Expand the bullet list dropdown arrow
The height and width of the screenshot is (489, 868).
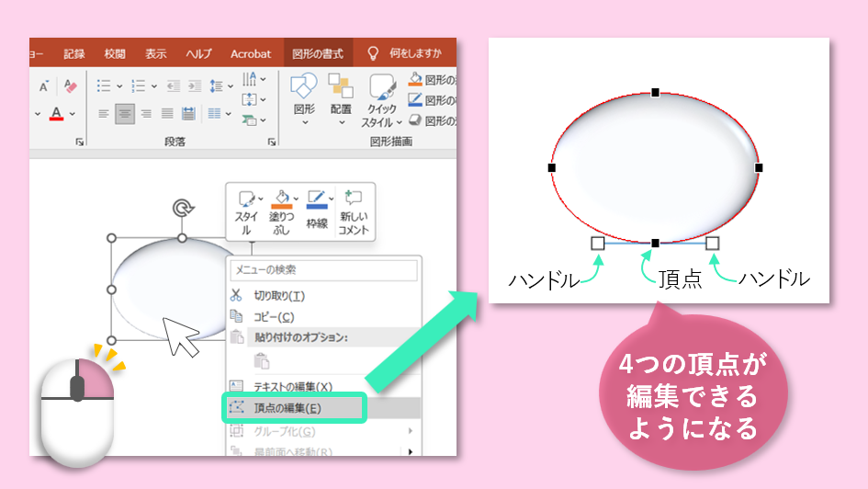[119, 86]
